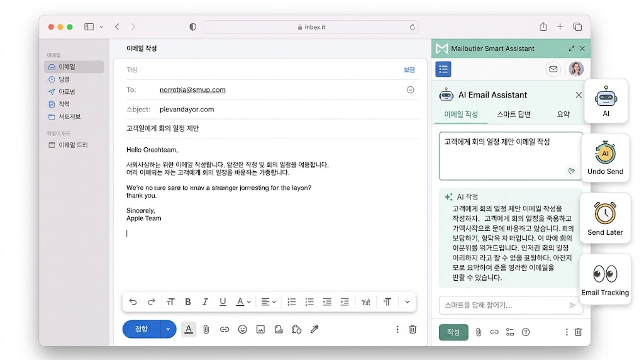This screenshot has height=360, width=644.
Task: Toggle italic formatting
Action: point(205,301)
